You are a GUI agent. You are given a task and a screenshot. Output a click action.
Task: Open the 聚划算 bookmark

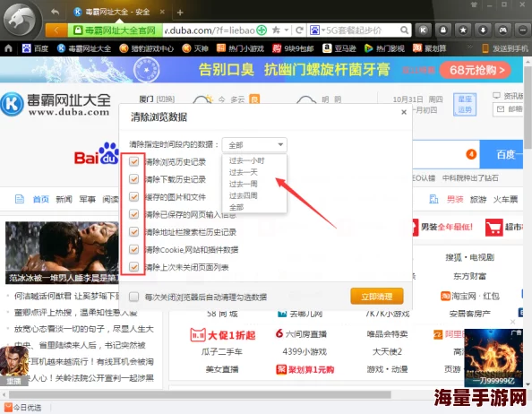click(x=430, y=48)
